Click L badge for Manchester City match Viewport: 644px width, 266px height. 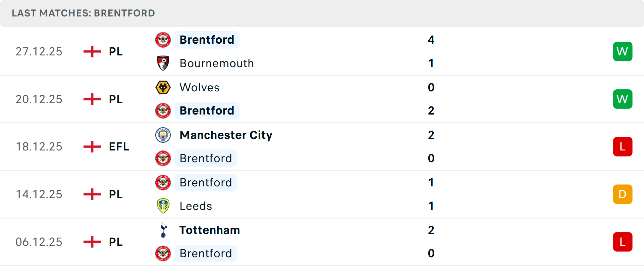tap(623, 146)
